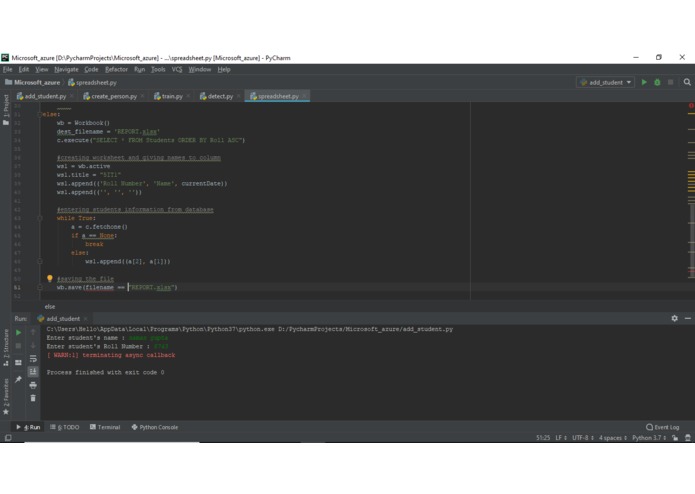Screen dimensions: 695x494
Task: Hide the Run tool window
Action: tap(687, 318)
